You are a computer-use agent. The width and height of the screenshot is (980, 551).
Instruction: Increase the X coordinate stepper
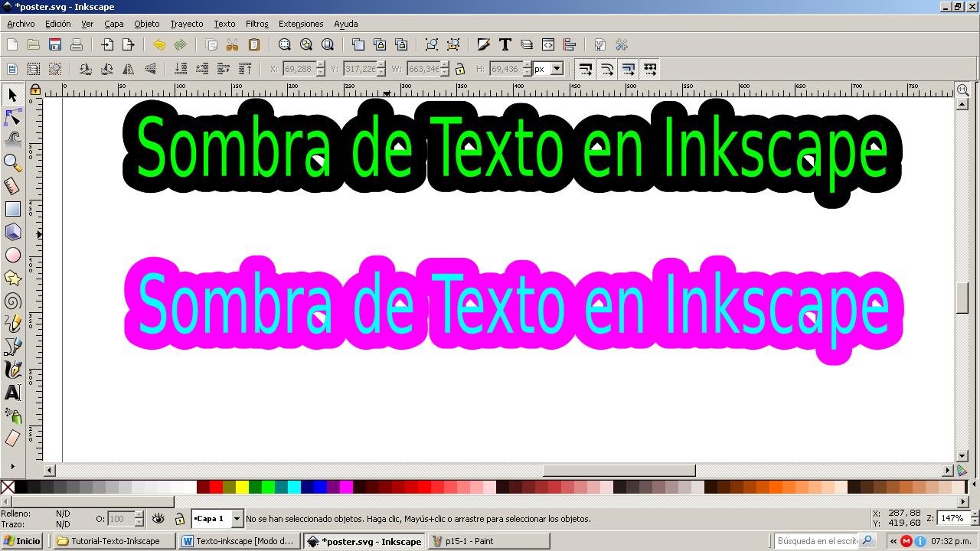[321, 65]
